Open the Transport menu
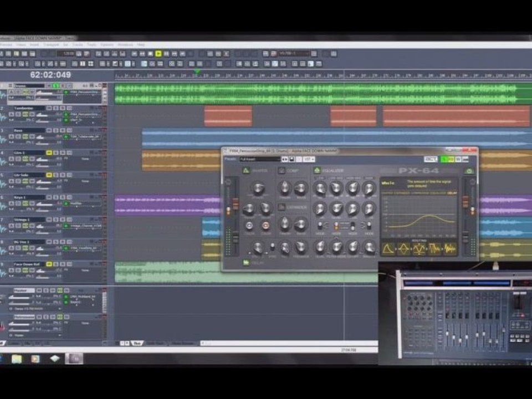The width and height of the screenshot is (532, 399). 51,45
